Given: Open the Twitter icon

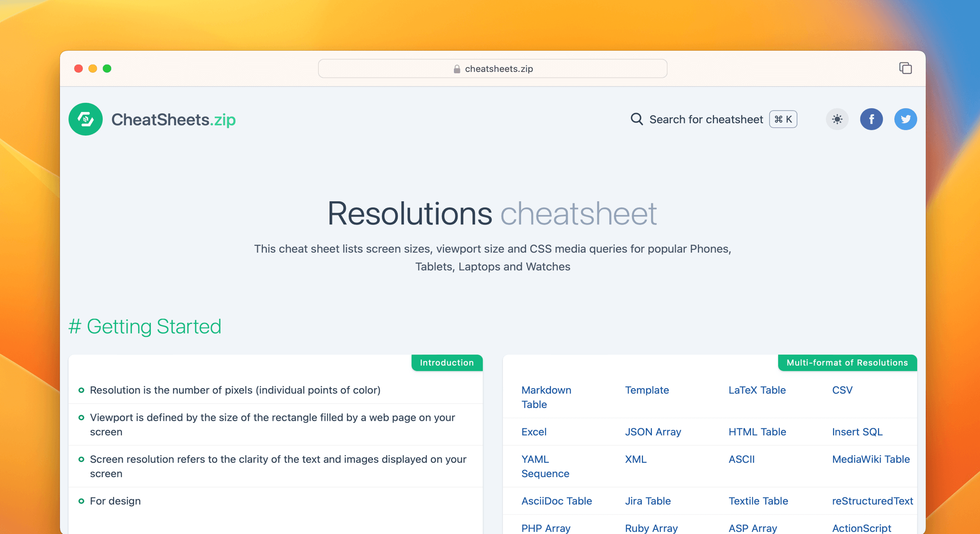Looking at the screenshot, I should 906,119.
